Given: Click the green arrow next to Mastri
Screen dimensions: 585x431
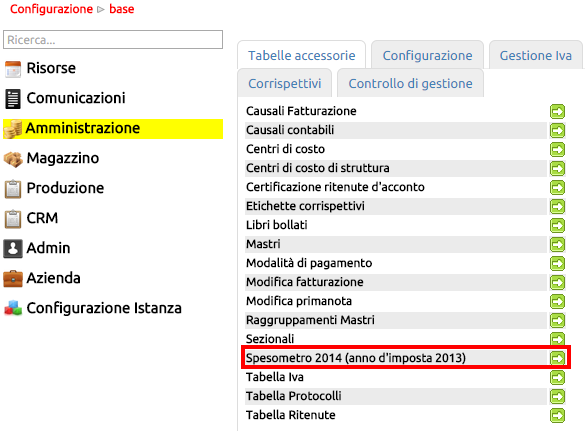Looking at the screenshot, I should pyautogui.click(x=557, y=244).
